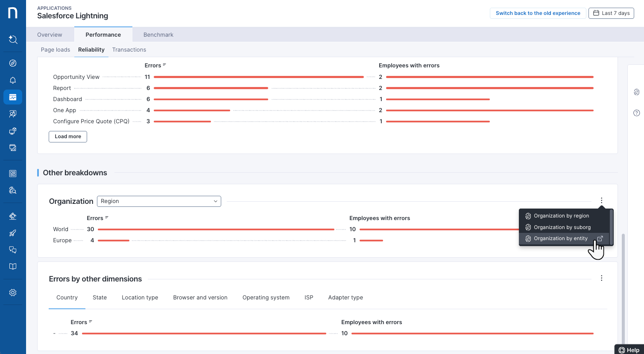
Task: Select Organization by suborg menu item
Action: pos(562,227)
